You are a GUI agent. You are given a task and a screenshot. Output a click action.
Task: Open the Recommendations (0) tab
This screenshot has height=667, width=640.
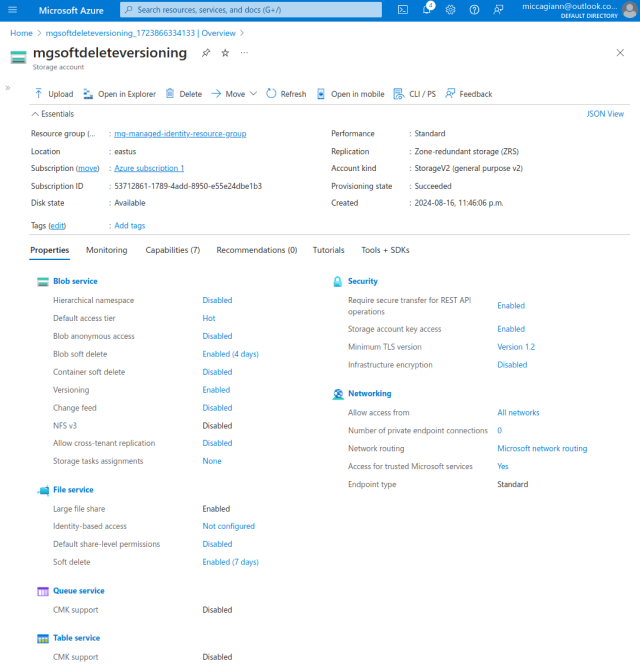[x=257, y=250]
